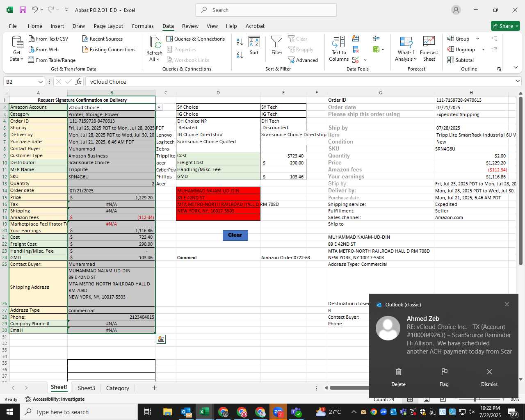The height and width of the screenshot is (420, 525).
Task: Select the SRN4G6U SKU cell in column B
Action: coord(111,176)
